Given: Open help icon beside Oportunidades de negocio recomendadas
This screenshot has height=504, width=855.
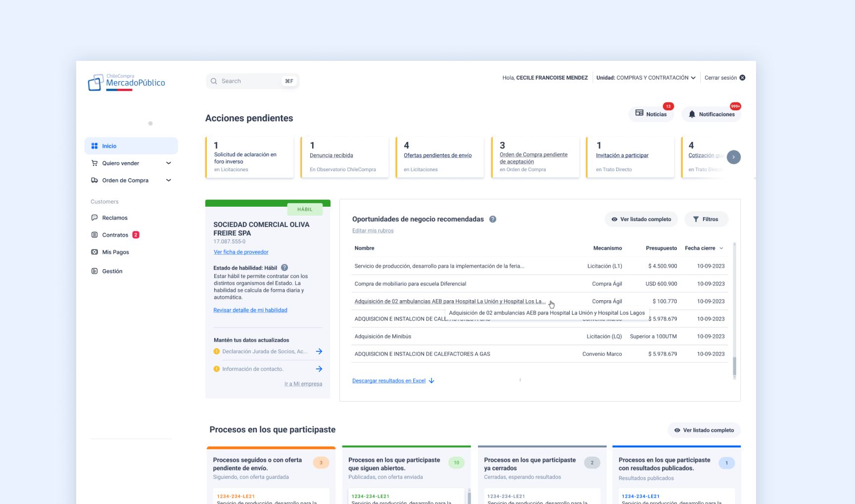Looking at the screenshot, I should [x=493, y=219].
